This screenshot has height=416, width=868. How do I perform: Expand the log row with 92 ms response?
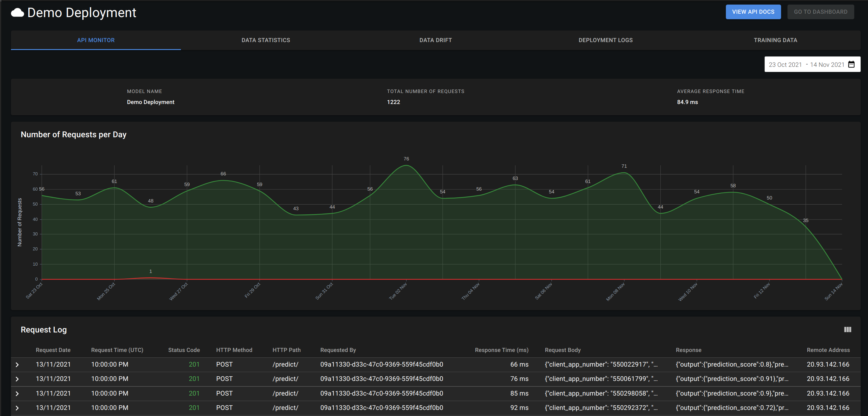(x=17, y=408)
